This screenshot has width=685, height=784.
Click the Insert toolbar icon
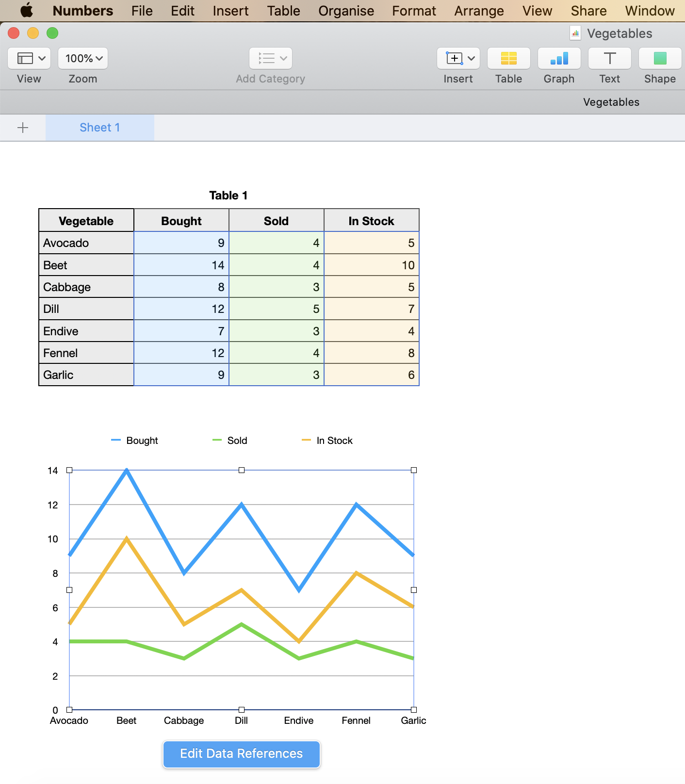[458, 59]
